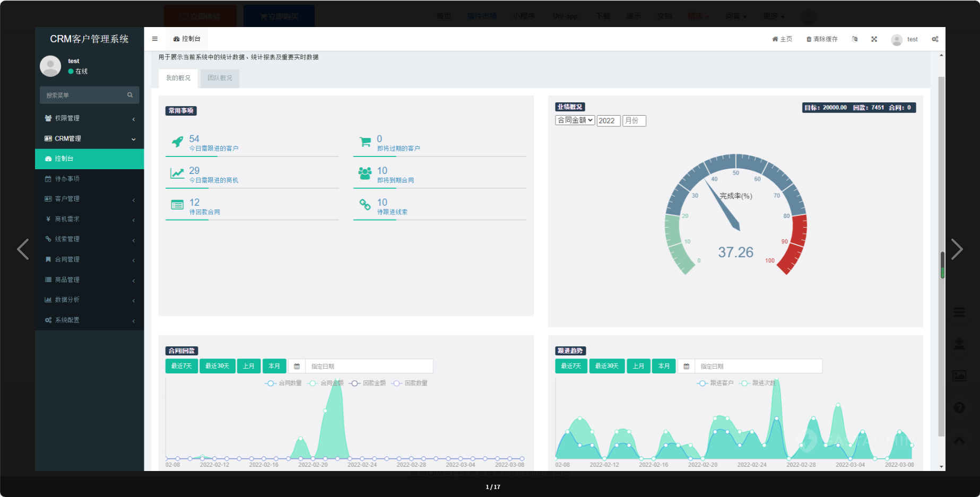The image size is (980, 497).
Task: Click calendar icon in 合同回款 panel
Action: pyautogui.click(x=297, y=367)
